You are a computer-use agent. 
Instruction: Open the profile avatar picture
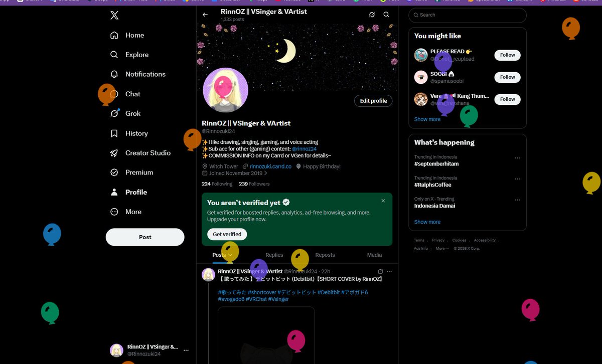click(225, 90)
